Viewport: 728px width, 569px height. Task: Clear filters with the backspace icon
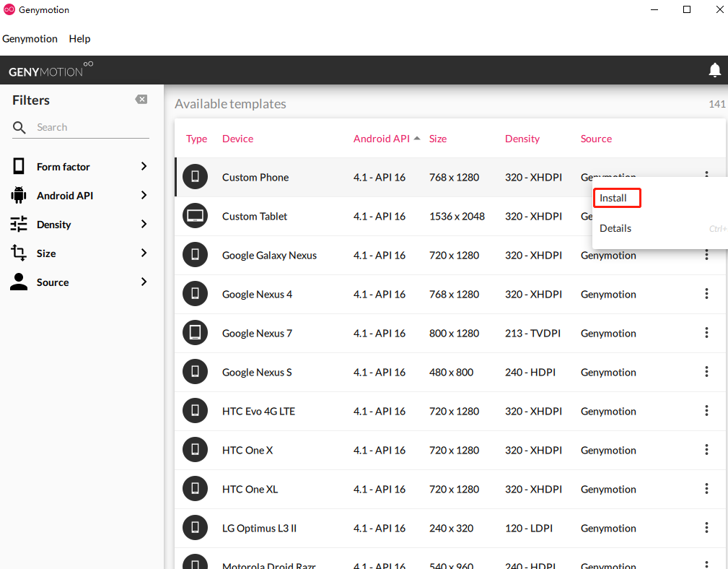[x=141, y=100]
